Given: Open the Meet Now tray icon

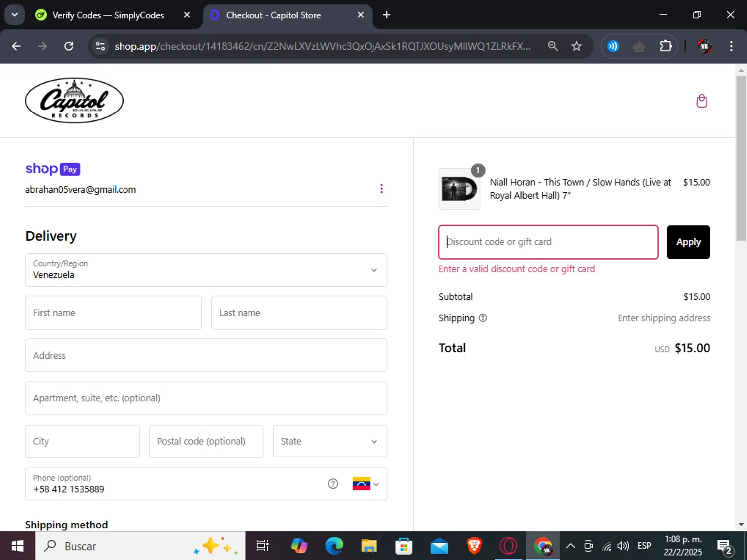Looking at the screenshot, I should click(588, 546).
